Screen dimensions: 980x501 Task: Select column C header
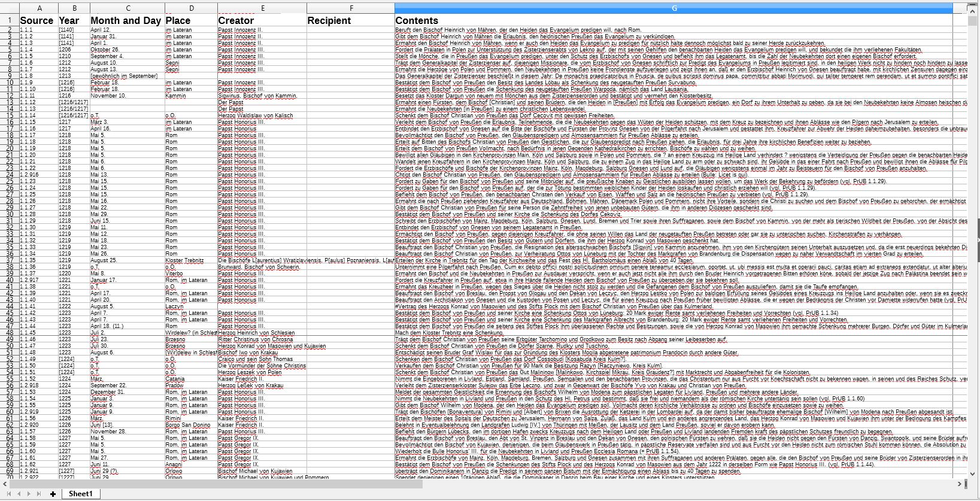128,8
